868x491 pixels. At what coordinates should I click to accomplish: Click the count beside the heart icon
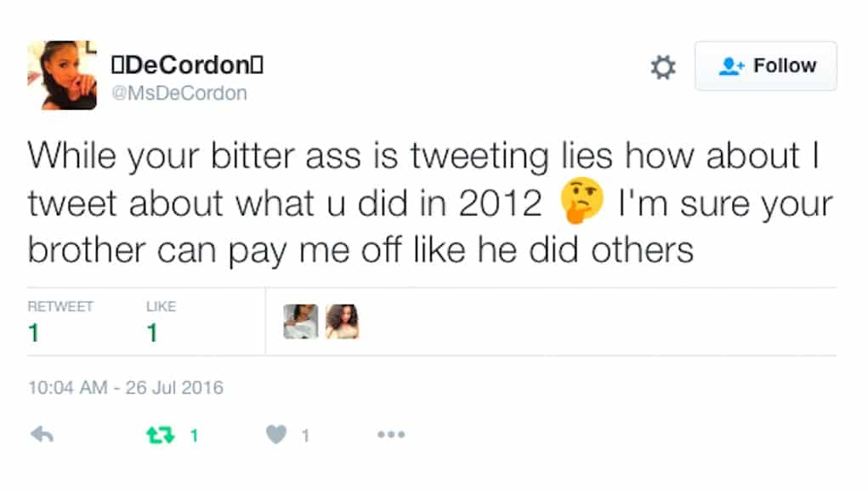[x=305, y=436]
